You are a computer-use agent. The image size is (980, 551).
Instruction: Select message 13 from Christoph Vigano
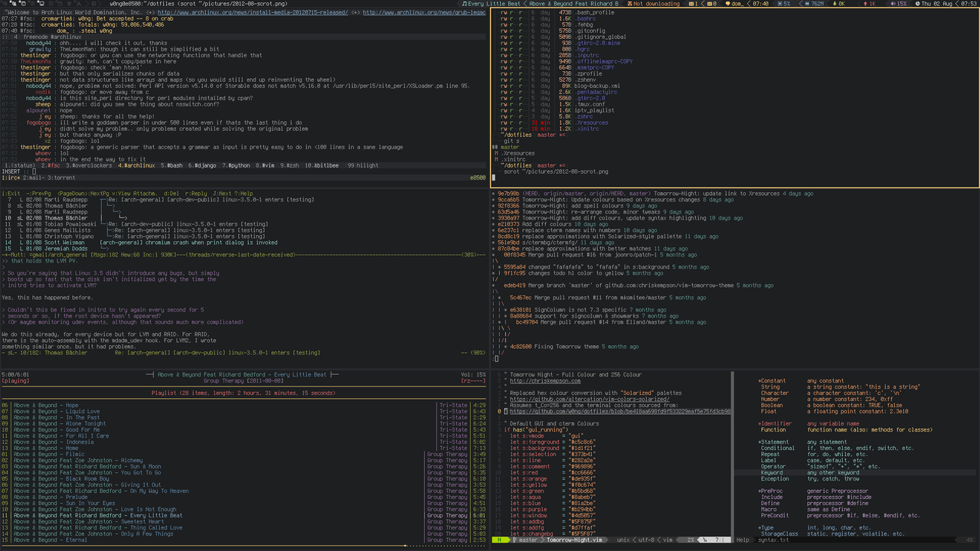(134, 236)
